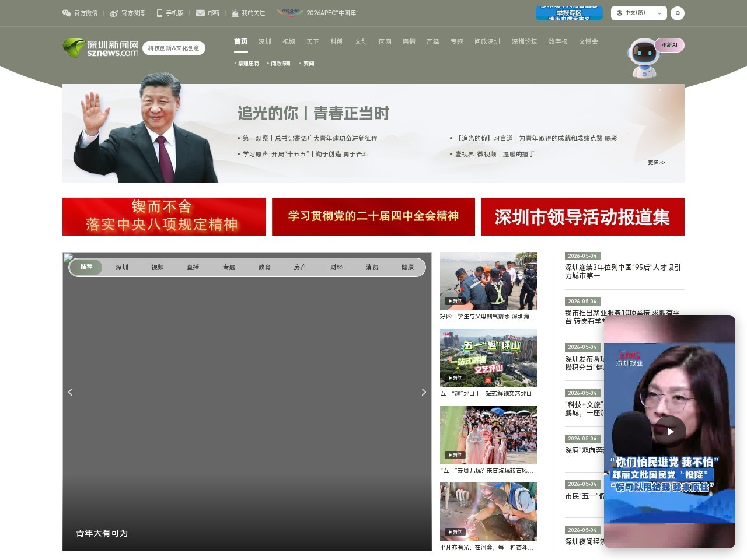
Task: Open the 视频 item in top navigation
Action: (289, 41)
